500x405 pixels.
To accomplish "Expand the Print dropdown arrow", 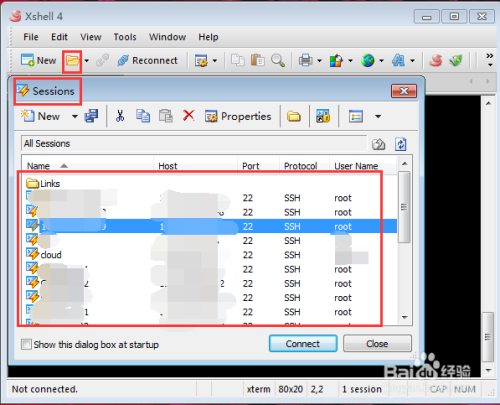I will [x=319, y=61].
